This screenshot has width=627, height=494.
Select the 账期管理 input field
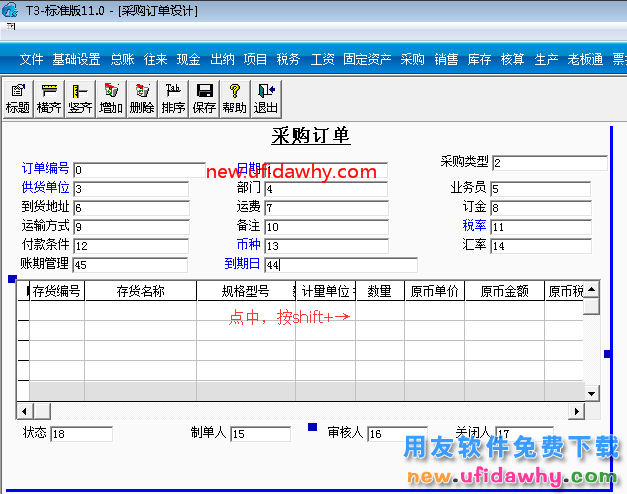tap(130, 265)
